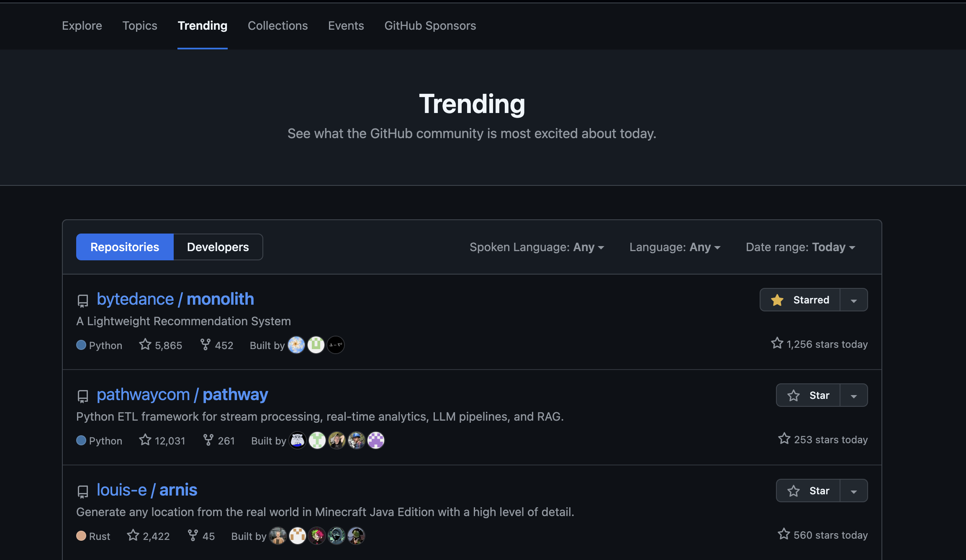Click the repo icon beside louis-e / arnis
Image resolution: width=966 pixels, height=560 pixels.
[83, 491]
